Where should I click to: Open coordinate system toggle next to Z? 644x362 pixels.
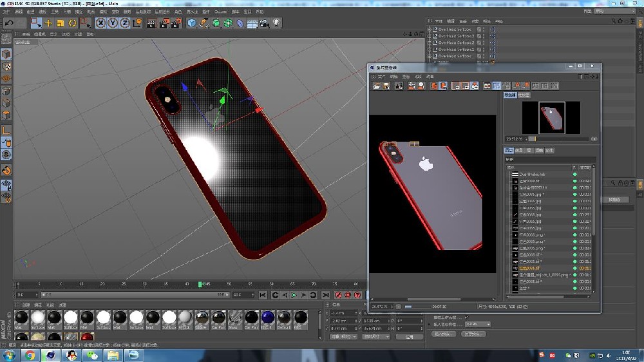coord(137,23)
